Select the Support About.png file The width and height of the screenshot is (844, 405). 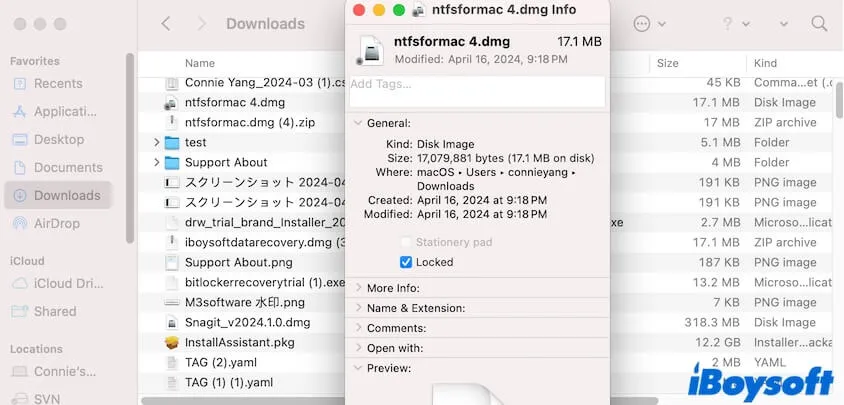tap(238, 262)
